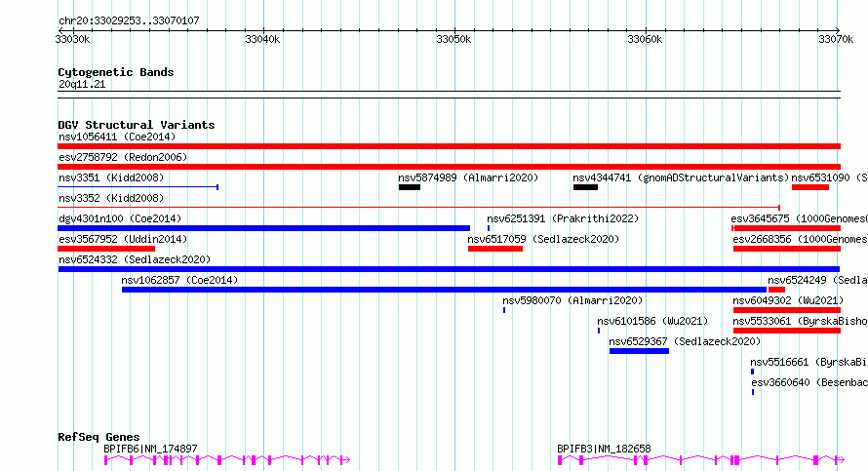Click the BPIFB3|NM_182658 gene label
The height and width of the screenshot is (471, 868).
tap(604, 449)
